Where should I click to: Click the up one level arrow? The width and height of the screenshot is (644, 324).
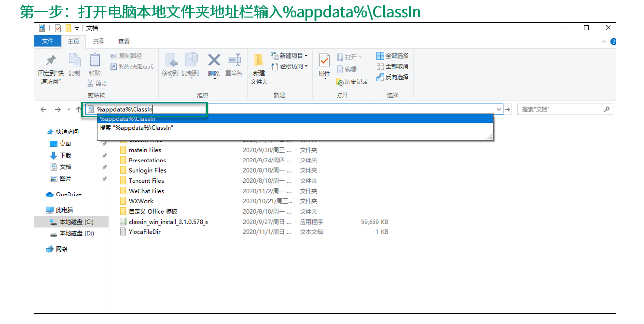(x=79, y=109)
